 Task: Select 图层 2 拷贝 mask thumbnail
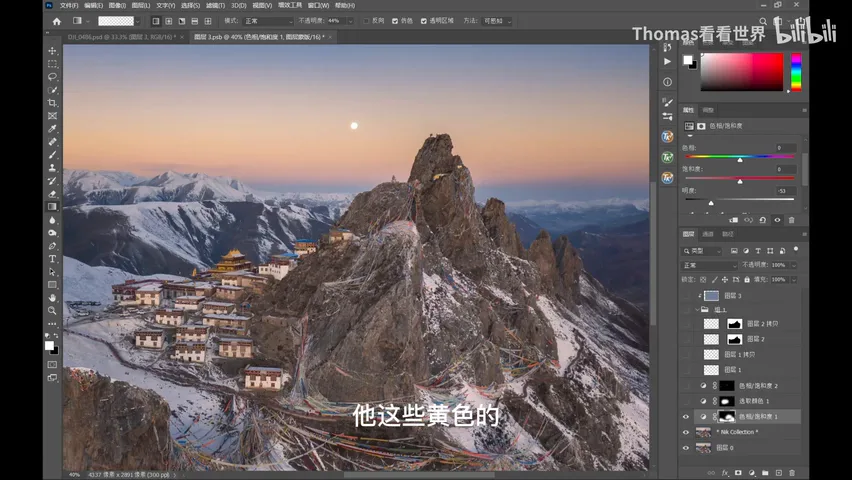tap(735, 324)
